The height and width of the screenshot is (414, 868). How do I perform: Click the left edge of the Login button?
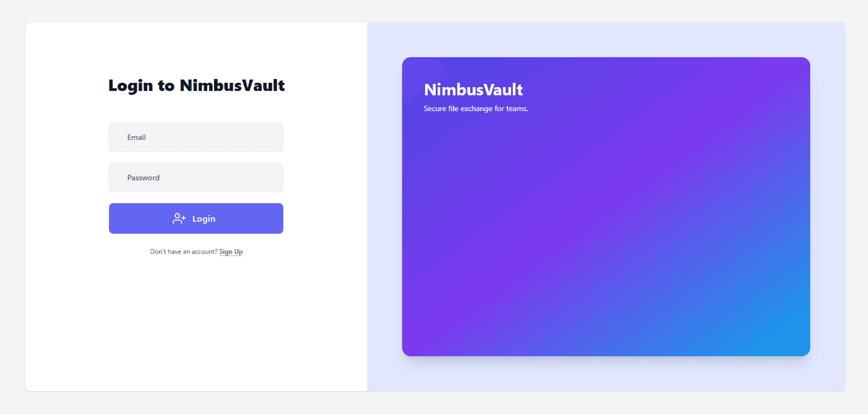pyautogui.click(x=116, y=218)
